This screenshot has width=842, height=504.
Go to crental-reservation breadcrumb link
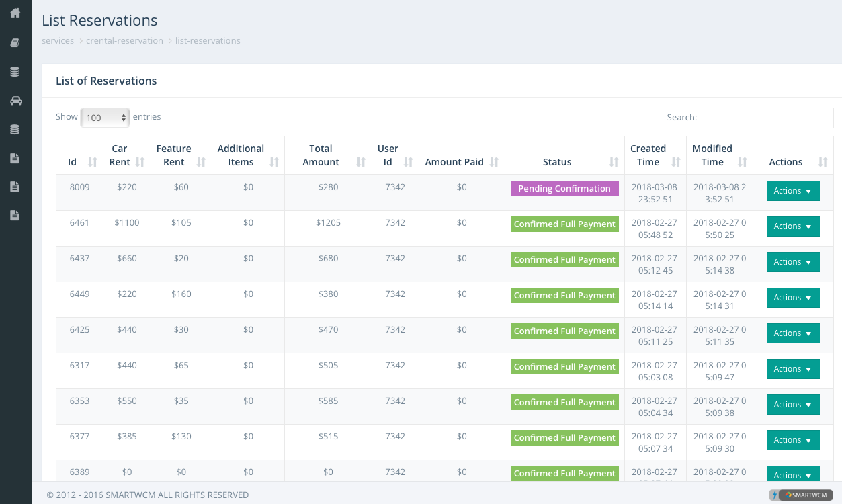(x=124, y=40)
